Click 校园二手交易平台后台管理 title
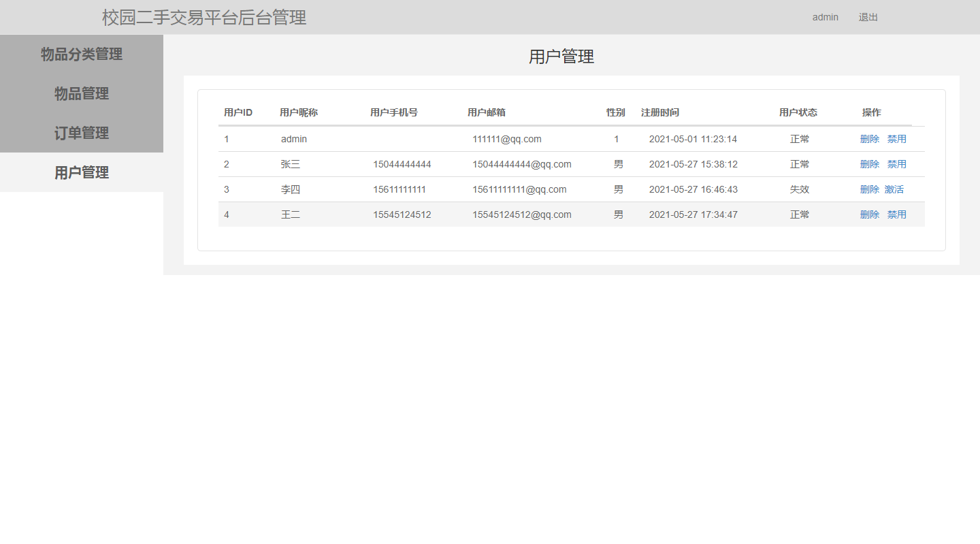The height and width of the screenshot is (544, 980). pos(204,17)
